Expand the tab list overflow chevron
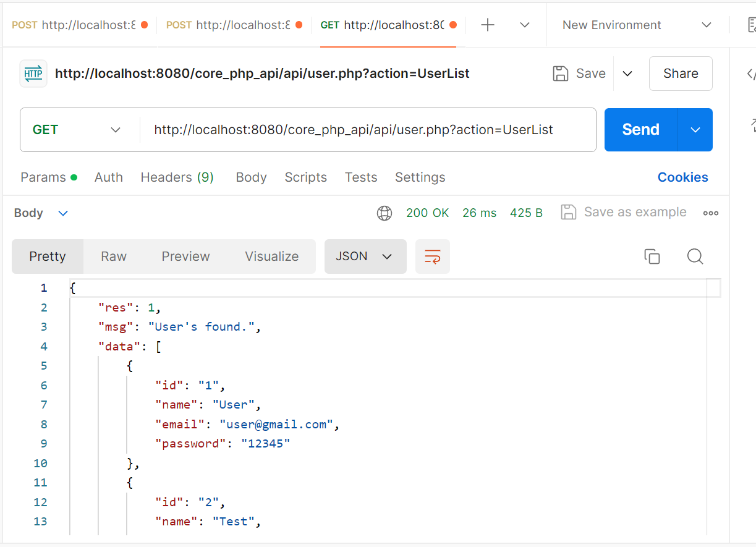This screenshot has height=547, width=756. click(x=525, y=25)
